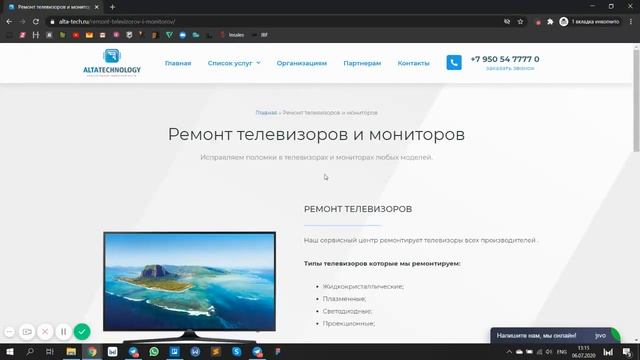Click the red recording extension icon
This screenshot has height=360, width=640.
(538, 22)
